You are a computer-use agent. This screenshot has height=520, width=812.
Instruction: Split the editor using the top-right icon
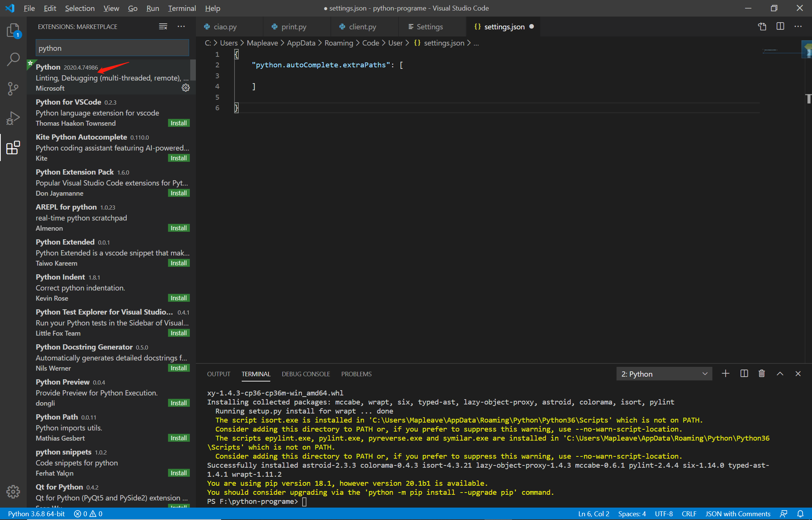click(x=780, y=26)
